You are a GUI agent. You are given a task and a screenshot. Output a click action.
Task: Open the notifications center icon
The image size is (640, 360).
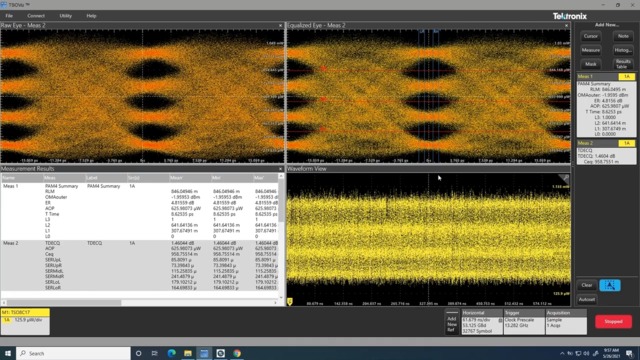tap(630, 353)
